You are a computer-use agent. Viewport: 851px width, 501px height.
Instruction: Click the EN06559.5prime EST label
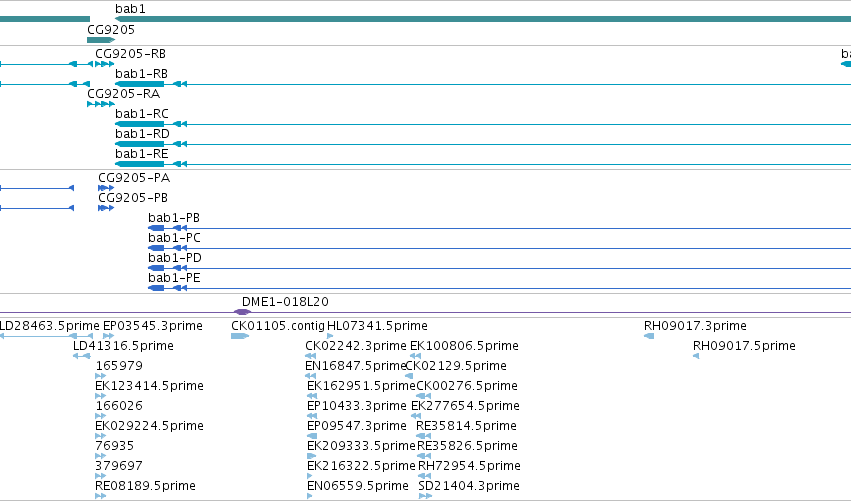tap(358, 486)
